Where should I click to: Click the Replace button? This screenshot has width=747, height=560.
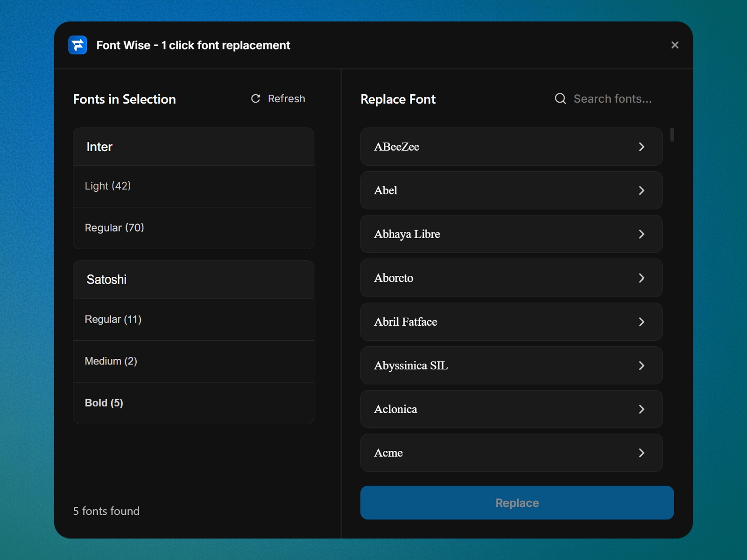click(x=516, y=503)
